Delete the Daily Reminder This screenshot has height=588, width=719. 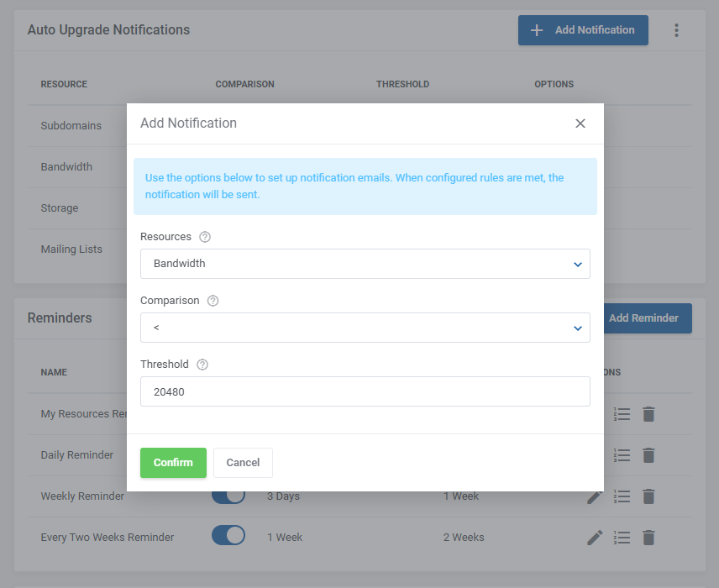pyautogui.click(x=648, y=455)
